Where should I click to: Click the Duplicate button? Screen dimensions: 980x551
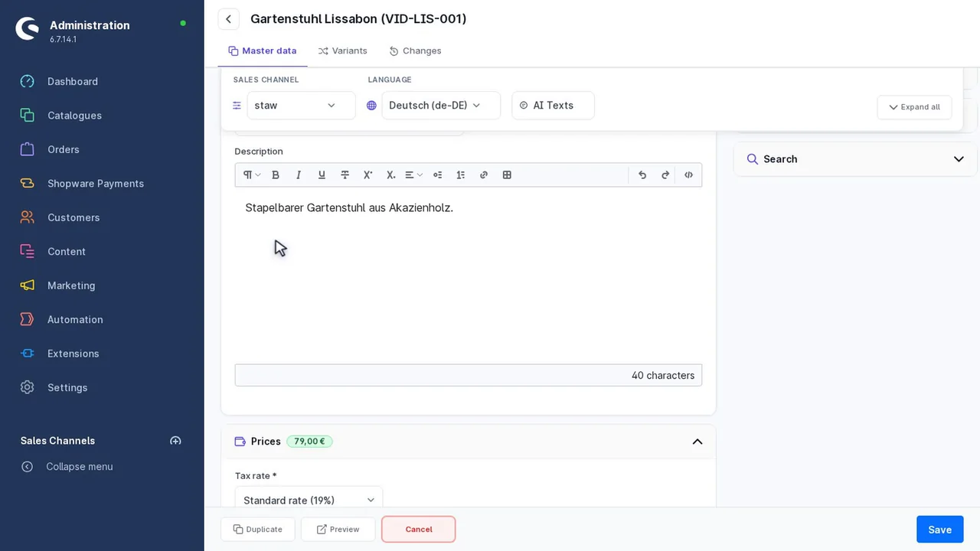[x=258, y=530]
